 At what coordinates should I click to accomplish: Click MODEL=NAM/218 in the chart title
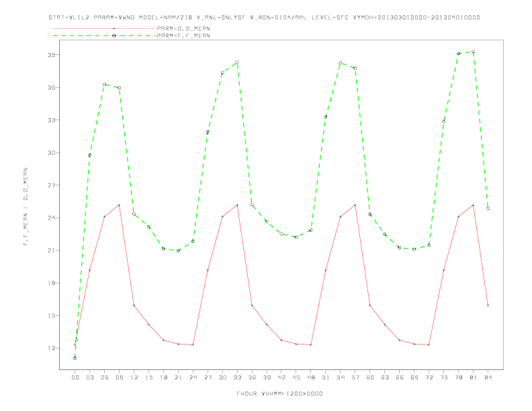[165, 17]
